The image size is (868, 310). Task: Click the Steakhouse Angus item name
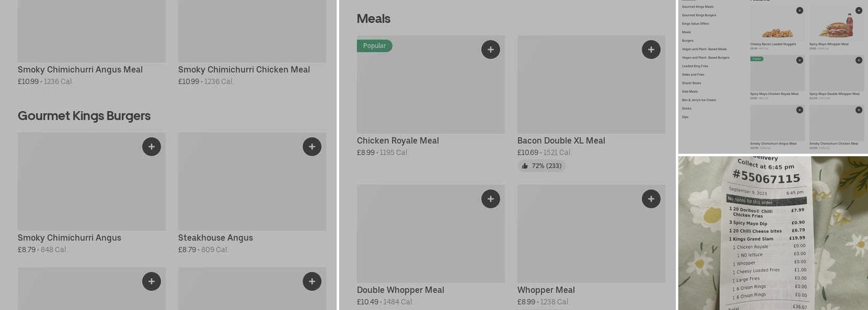(x=215, y=237)
